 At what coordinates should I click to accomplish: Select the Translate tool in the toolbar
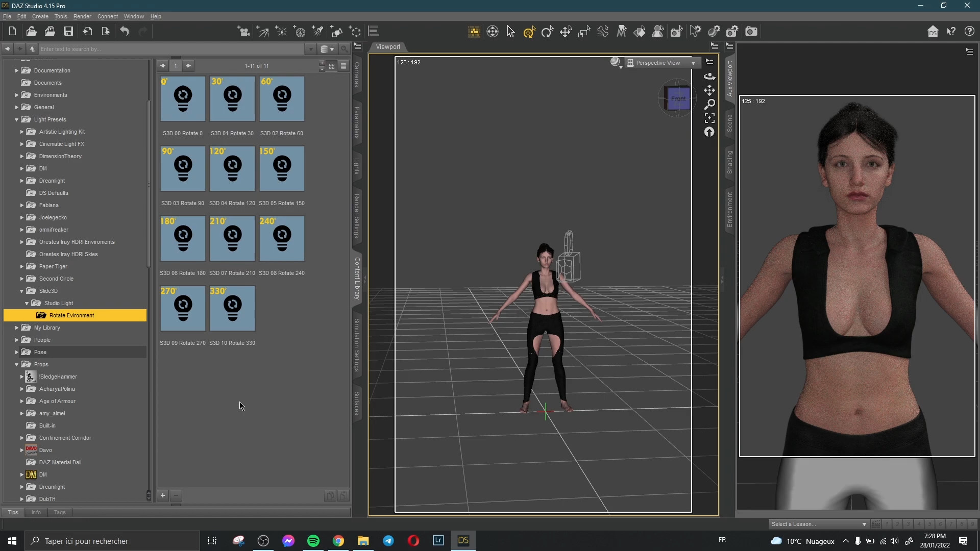point(566,32)
